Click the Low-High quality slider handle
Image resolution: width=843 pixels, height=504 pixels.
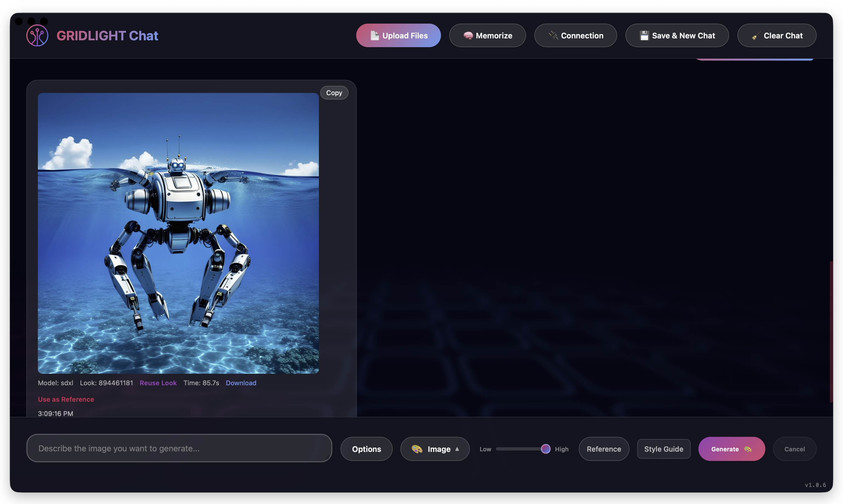pyautogui.click(x=545, y=449)
